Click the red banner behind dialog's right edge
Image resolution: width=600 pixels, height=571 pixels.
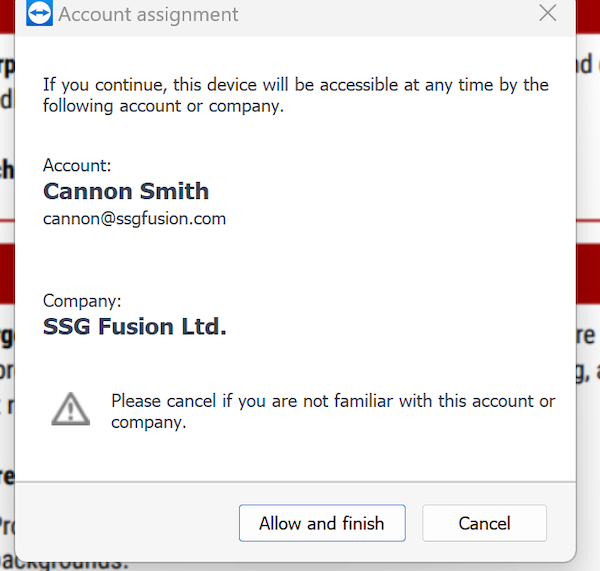pos(588,274)
